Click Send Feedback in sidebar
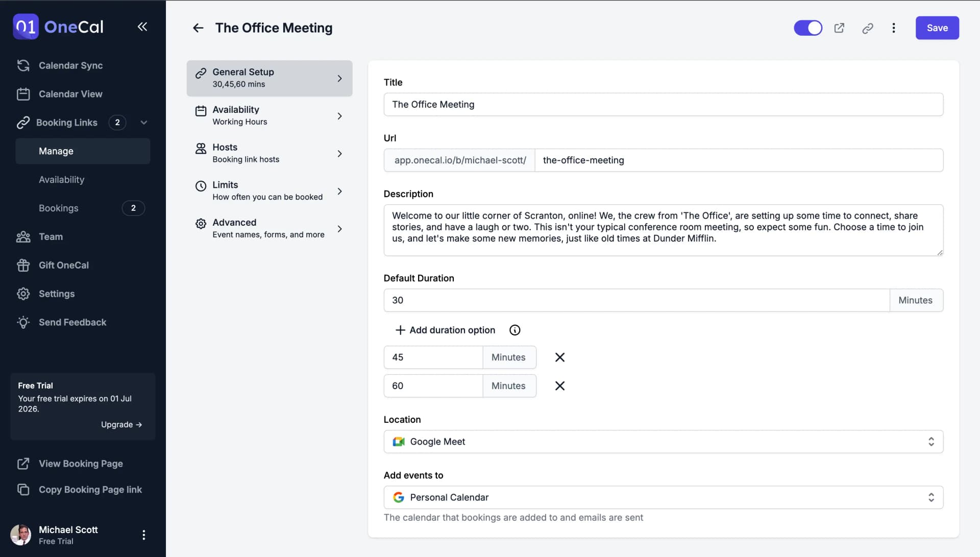 (72, 323)
